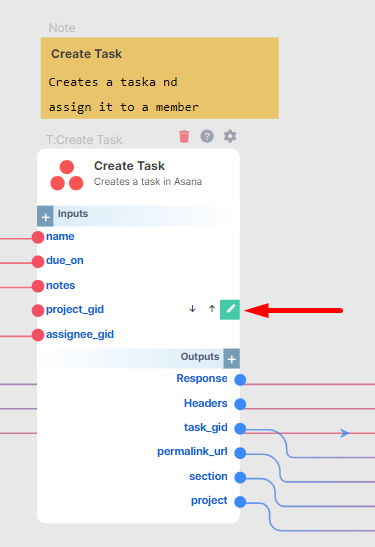Select the project_gid input connector dot
The image size is (375, 547).
38,310
